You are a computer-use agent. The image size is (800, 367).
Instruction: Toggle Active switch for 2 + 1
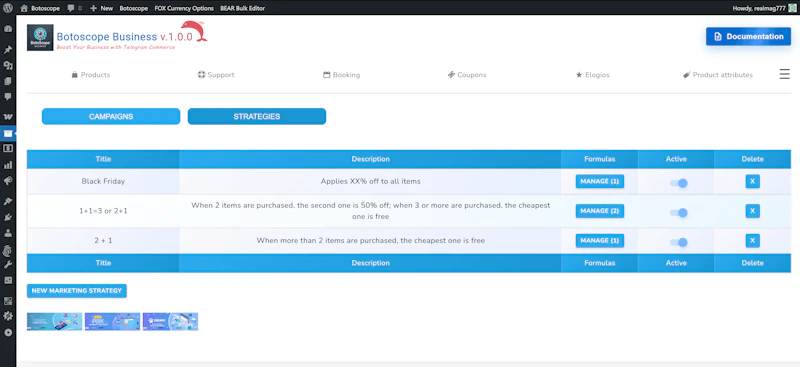(679, 242)
